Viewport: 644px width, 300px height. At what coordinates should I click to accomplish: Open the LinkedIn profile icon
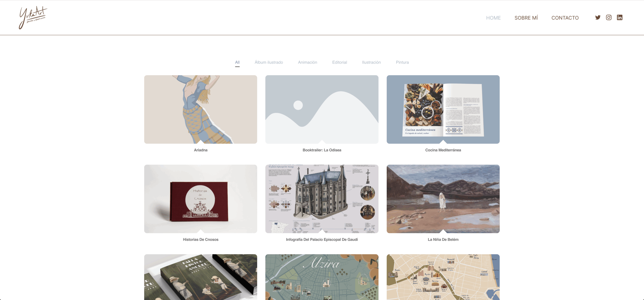click(620, 17)
